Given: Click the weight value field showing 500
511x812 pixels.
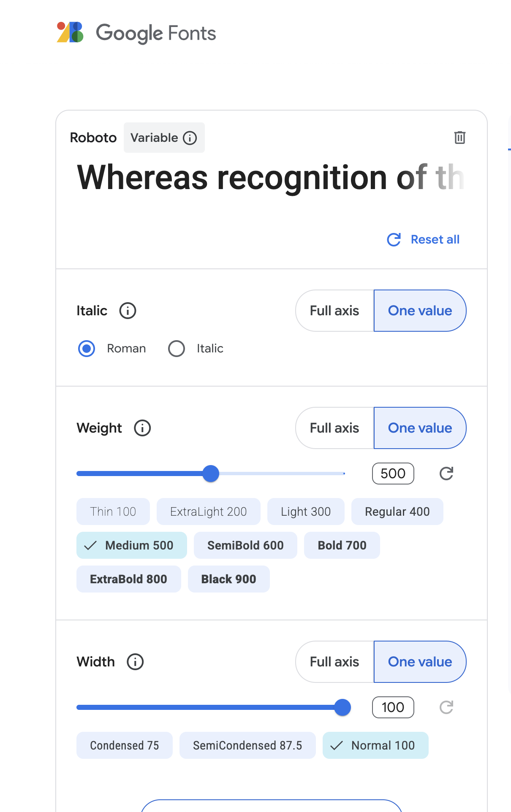Looking at the screenshot, I should 393,474.
